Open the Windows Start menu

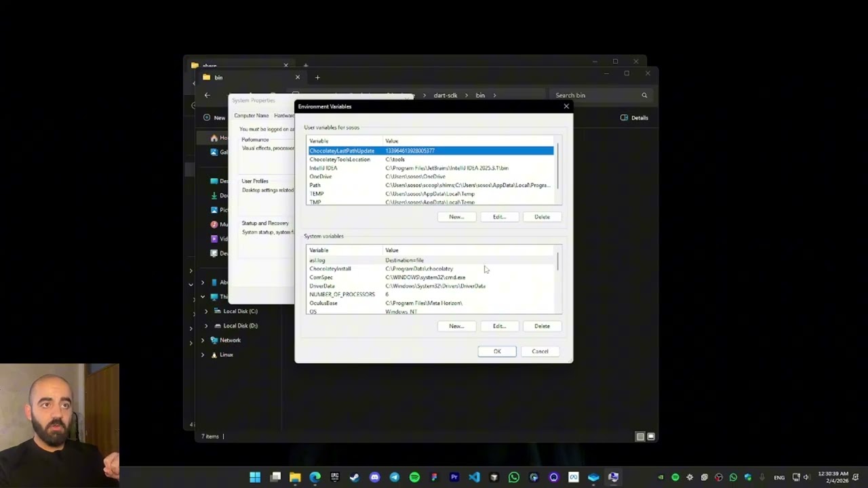[x=255, y=477]
